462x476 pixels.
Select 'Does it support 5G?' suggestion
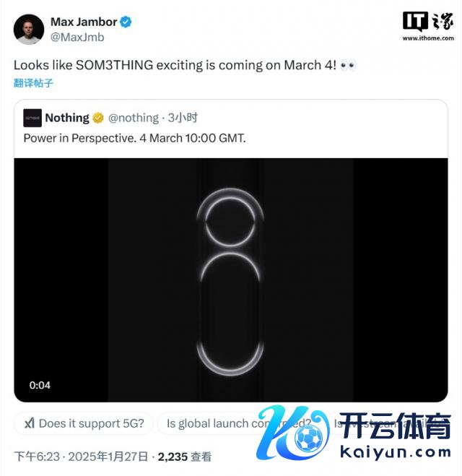click(x=84, y=423)
